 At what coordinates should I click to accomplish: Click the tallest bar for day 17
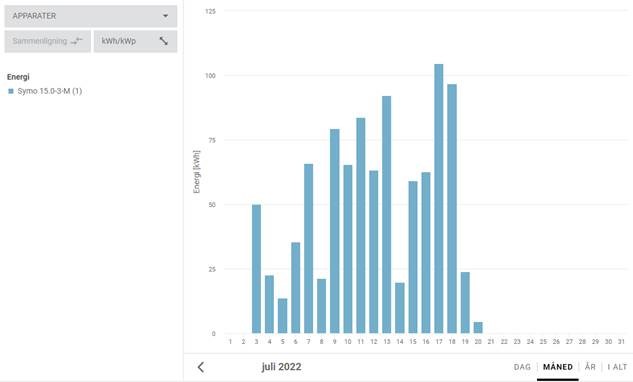(439, 199)
